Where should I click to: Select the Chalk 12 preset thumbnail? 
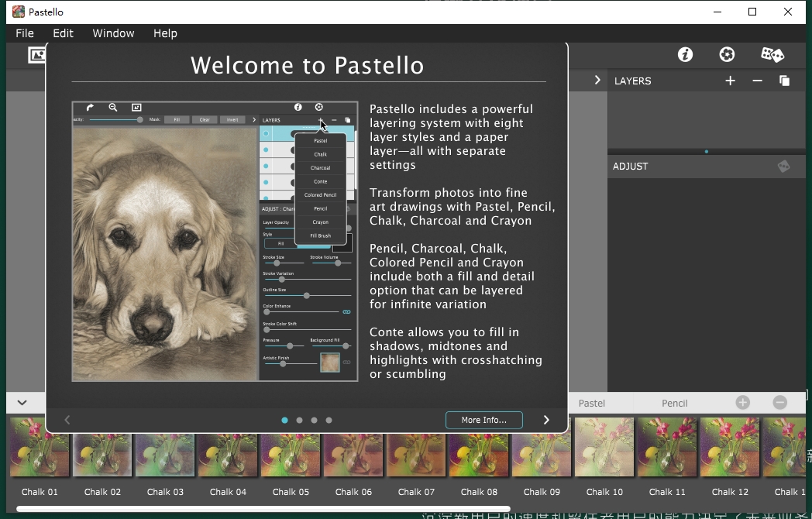[x=730, y=447]
